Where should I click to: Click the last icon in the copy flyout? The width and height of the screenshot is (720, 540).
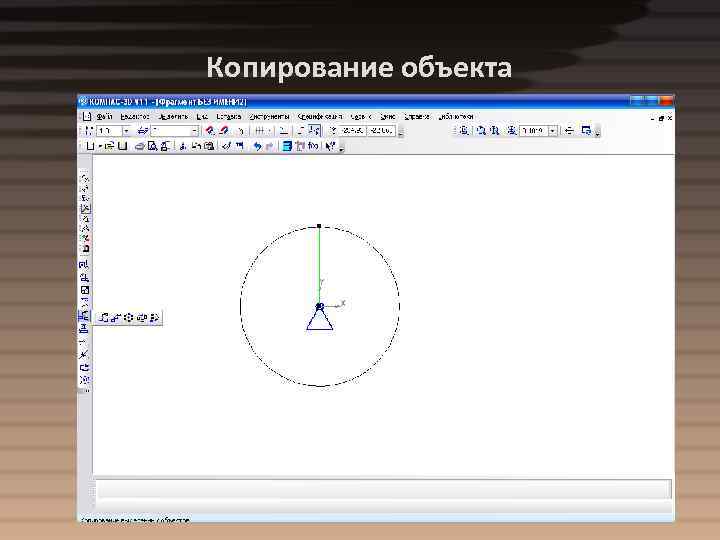pos(154,317)
